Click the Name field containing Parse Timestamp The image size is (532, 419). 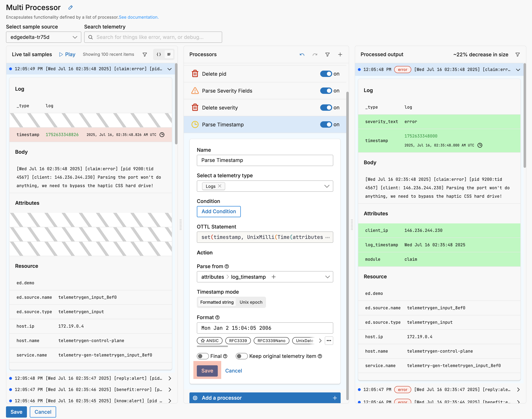pyautogui.click(x=265, y=160)
